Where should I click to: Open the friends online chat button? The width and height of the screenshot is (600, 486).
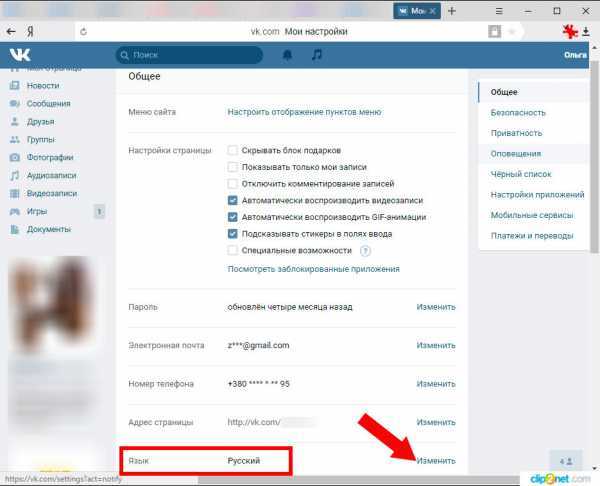pyautogui.click(x=566, y=462)
